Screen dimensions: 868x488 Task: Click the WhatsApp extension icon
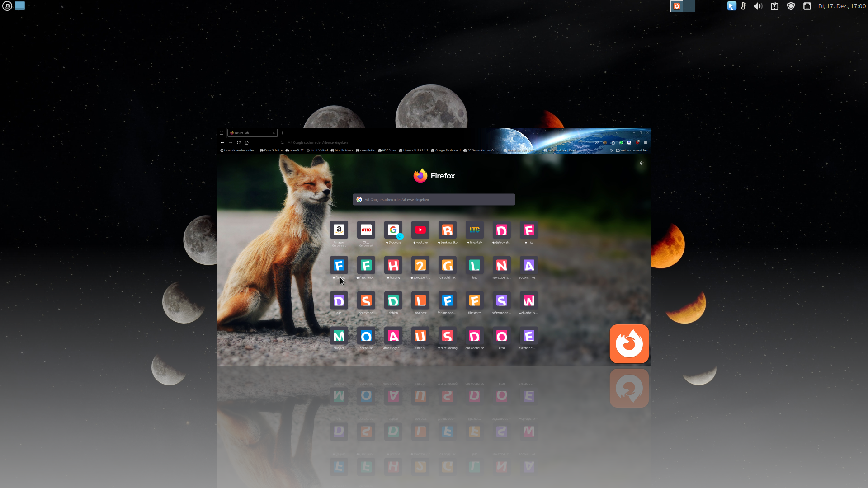point(621,142)
